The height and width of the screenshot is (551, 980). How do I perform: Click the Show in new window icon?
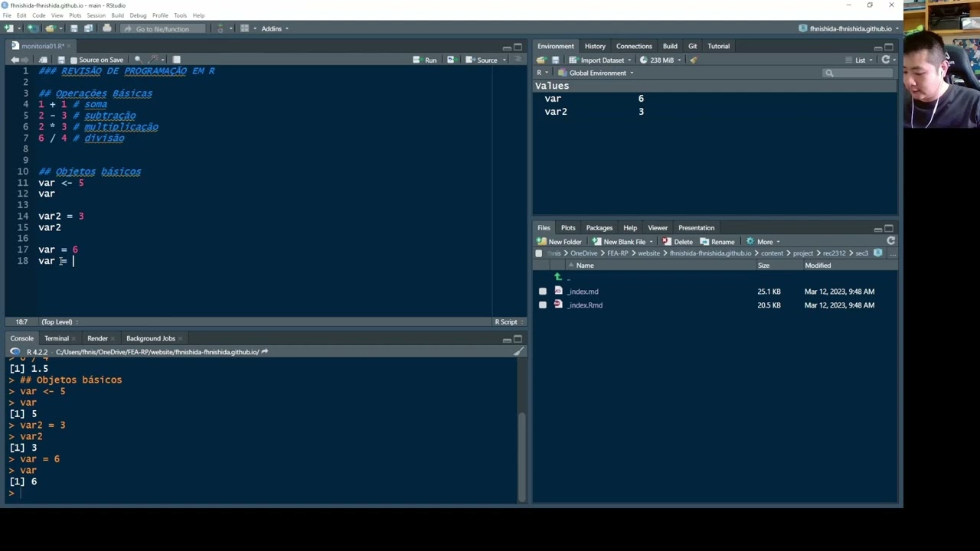tap(44, 60)
